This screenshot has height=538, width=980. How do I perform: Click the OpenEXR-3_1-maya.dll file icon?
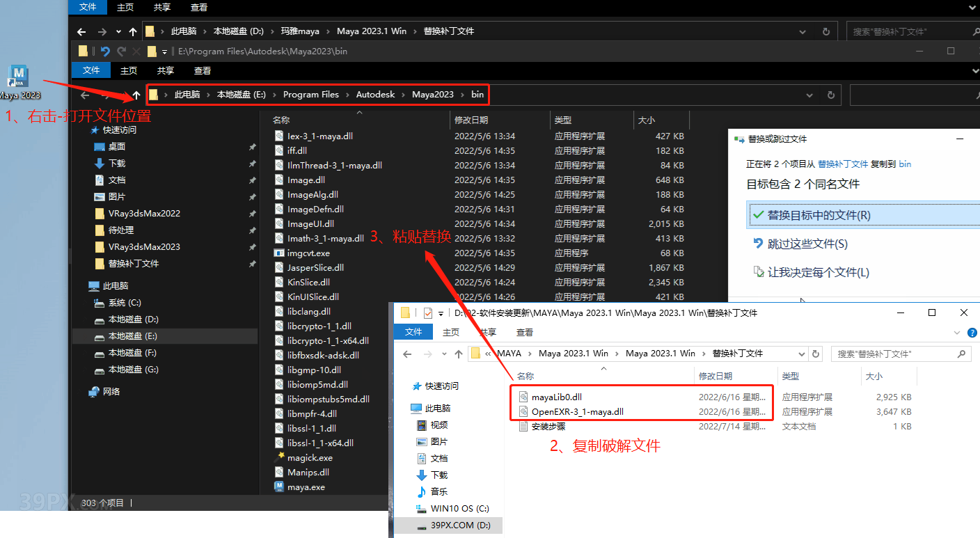click(x=524, y=412)
